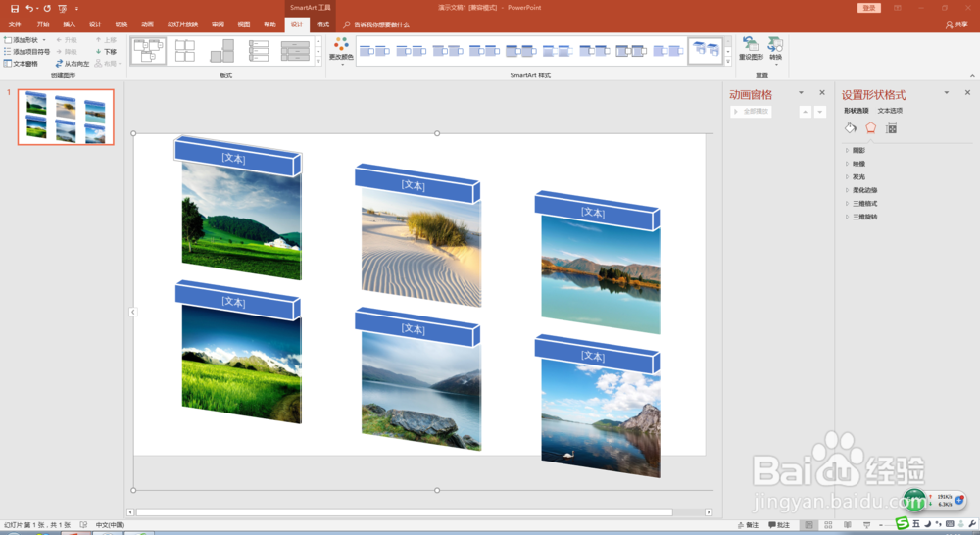The height and width of the screenshot is (535, 980).
Task: Open the Size & Properties icon
Action: [x=891, y=128]
